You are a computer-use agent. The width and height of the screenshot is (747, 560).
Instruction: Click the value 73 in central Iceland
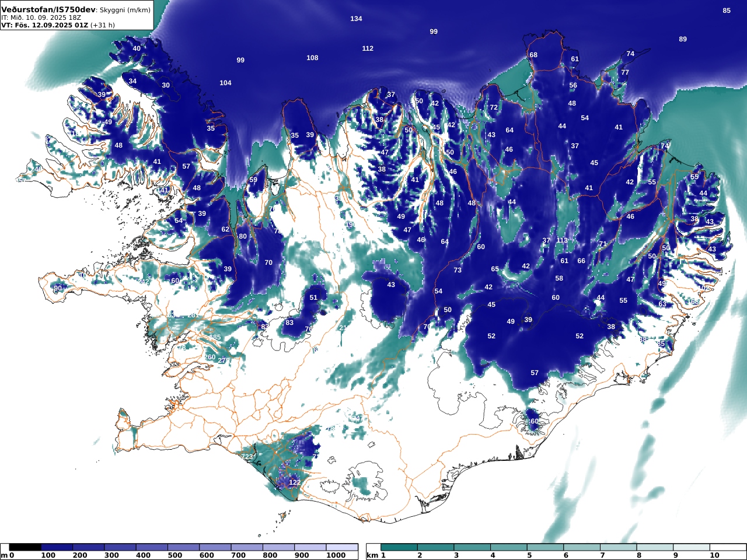[x=458, y=270]
